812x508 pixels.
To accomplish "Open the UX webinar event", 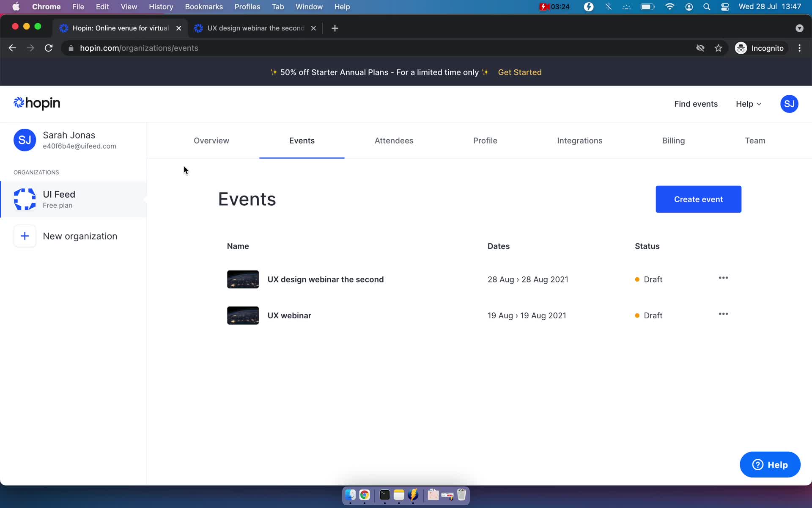I will point(289,315).
